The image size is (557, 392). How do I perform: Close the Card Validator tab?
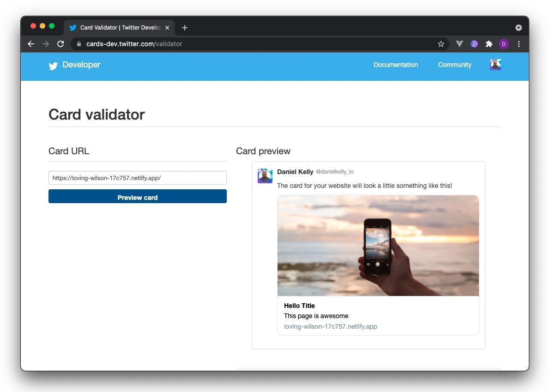(x=167, y=28)
